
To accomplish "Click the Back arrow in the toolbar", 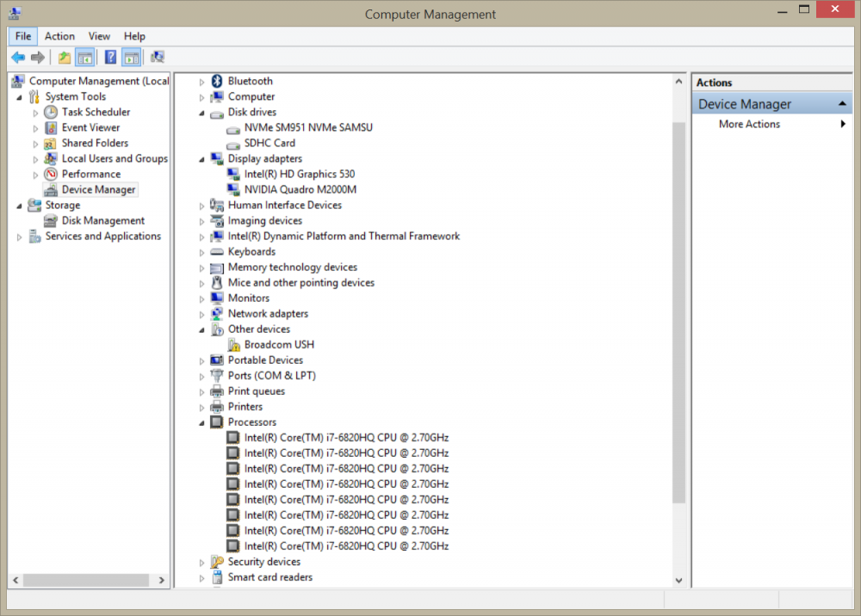I will point(18,58).
